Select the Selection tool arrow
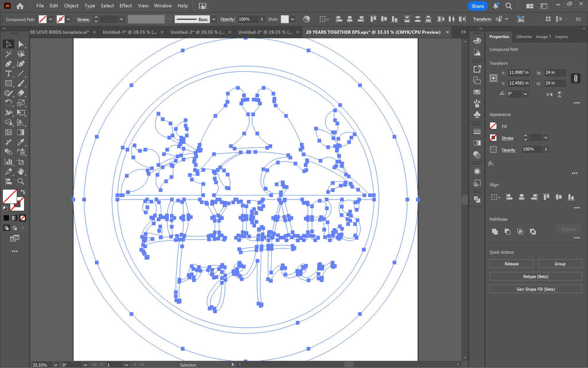 pyautogui.click(x=8, y=44)
